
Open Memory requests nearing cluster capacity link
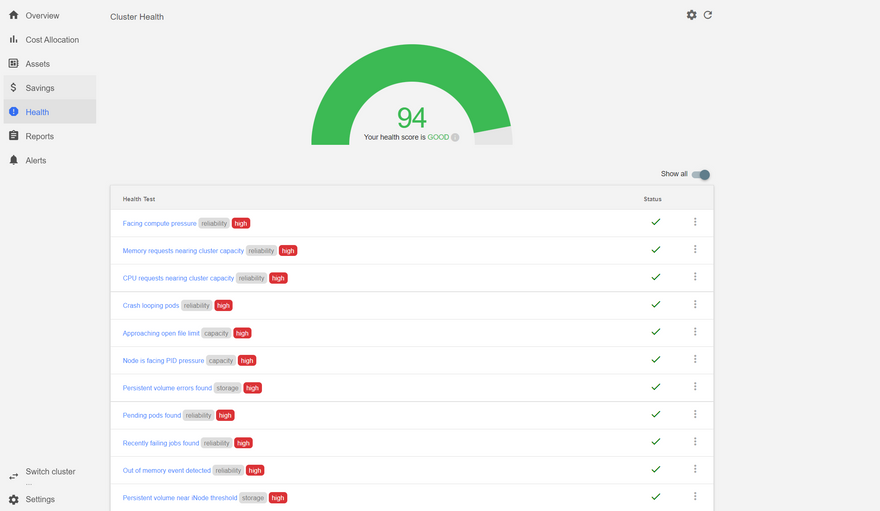(x=183, y=251)
